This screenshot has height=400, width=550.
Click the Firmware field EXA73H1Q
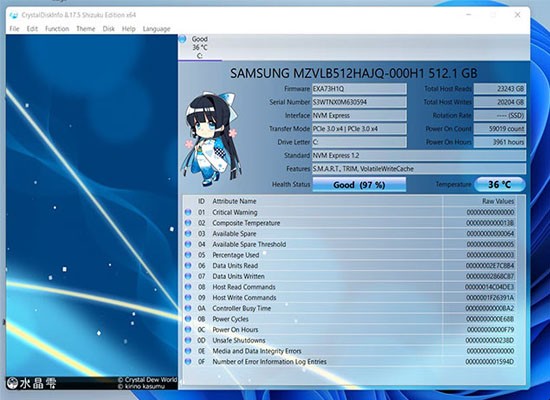359,89
